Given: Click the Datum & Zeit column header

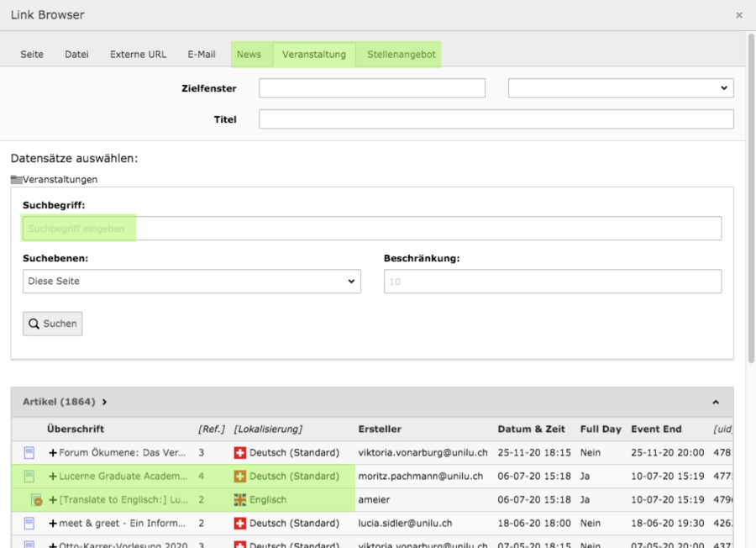Looking at the screenshot, I should tap(532, 429).
